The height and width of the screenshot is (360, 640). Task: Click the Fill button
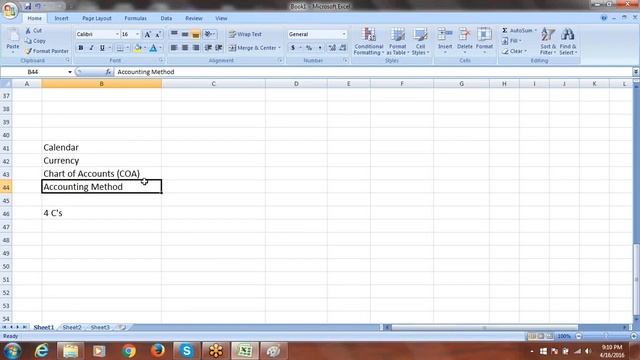point(512,41)
